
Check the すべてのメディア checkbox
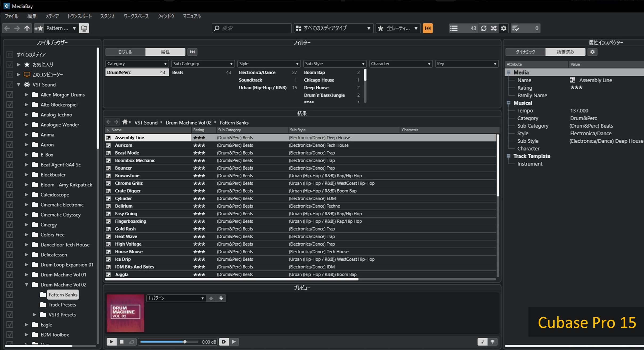point(10,55)
